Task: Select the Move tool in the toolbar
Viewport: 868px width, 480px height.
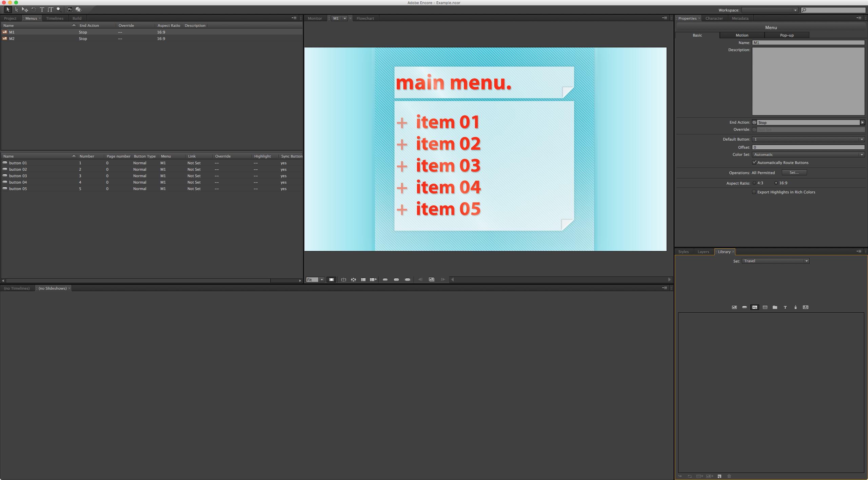Action: [x=25, y=9]
